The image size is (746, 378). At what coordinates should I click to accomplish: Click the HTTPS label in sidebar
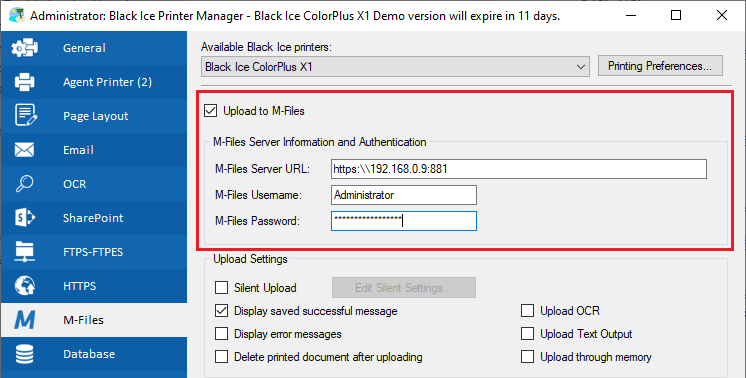(79, 286)
